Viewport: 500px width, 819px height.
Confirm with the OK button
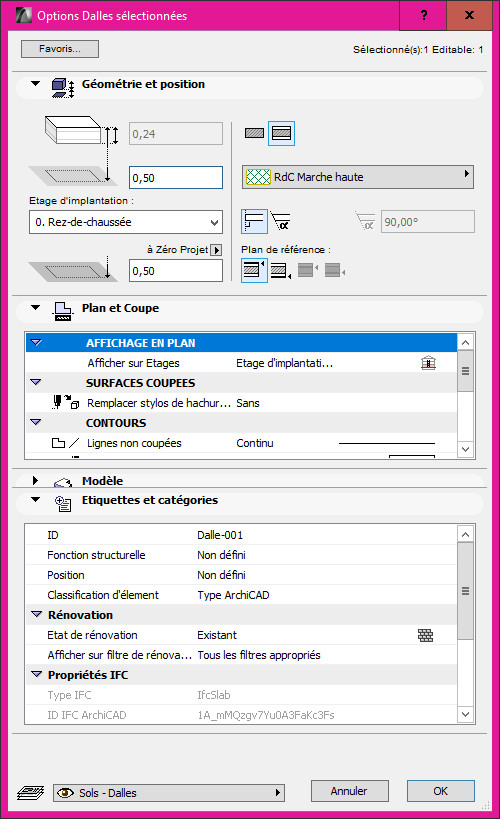point(440,791)
